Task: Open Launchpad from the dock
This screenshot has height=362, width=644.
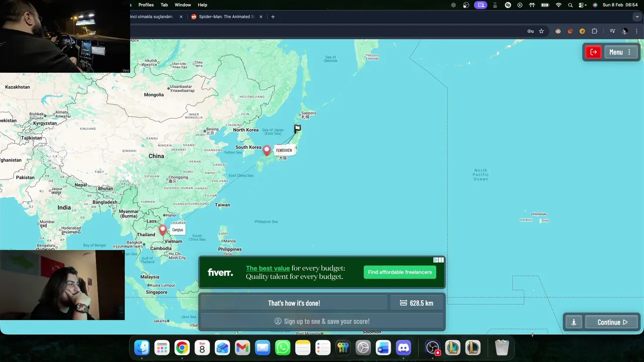Action: (x=162, y=347)
